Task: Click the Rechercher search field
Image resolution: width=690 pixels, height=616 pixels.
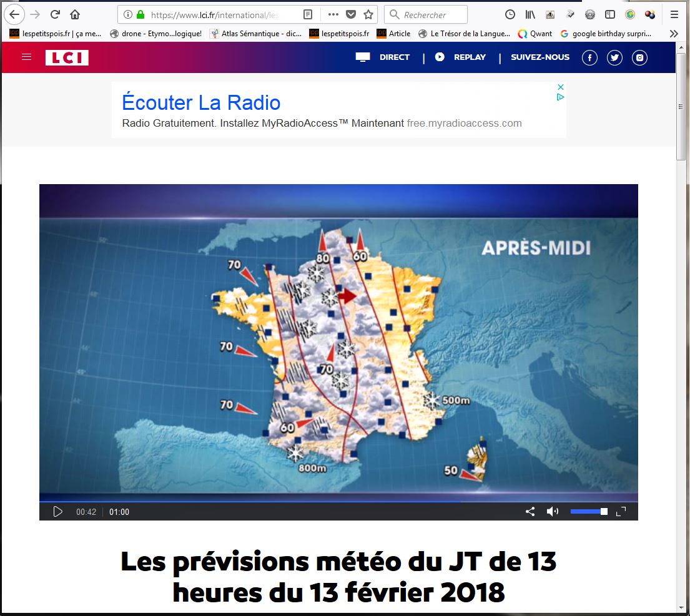Action: point(425,14)
